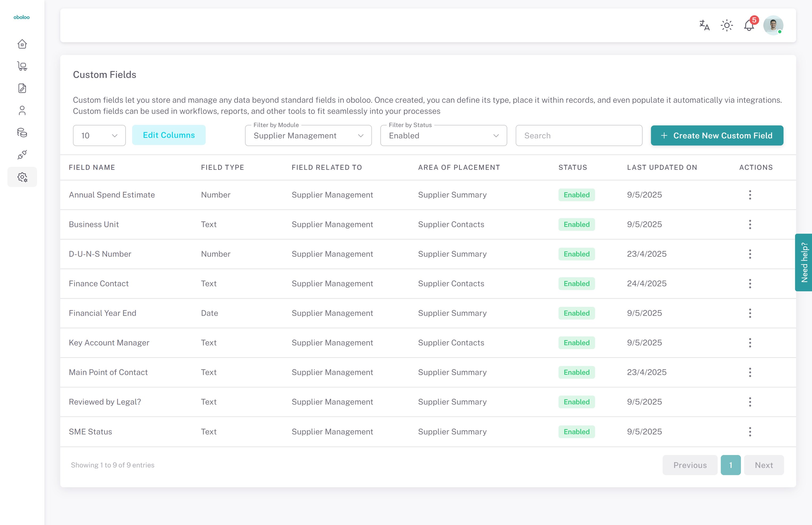Image resolution: width=812 pixels, height=525 pixels.
Task: Click the Business Unit field name
Action: point(94,224)
